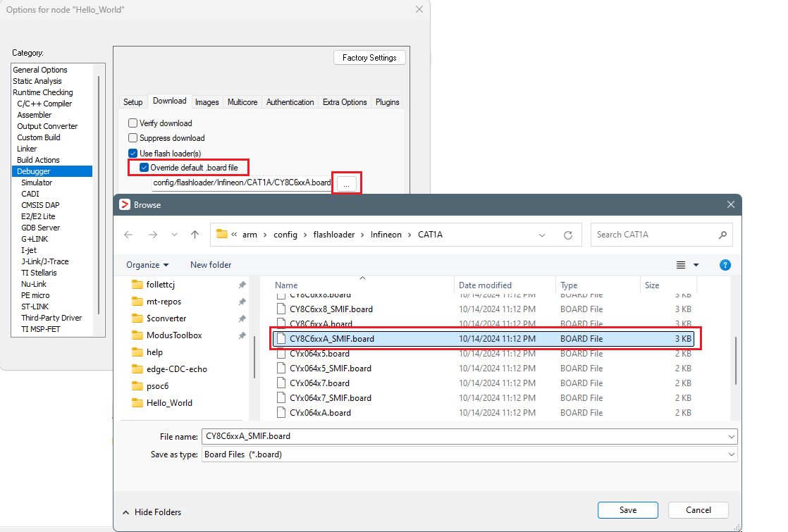The image size is (788, 532).
Task: Click the File name input field
Action: click(x=464, y=437)
